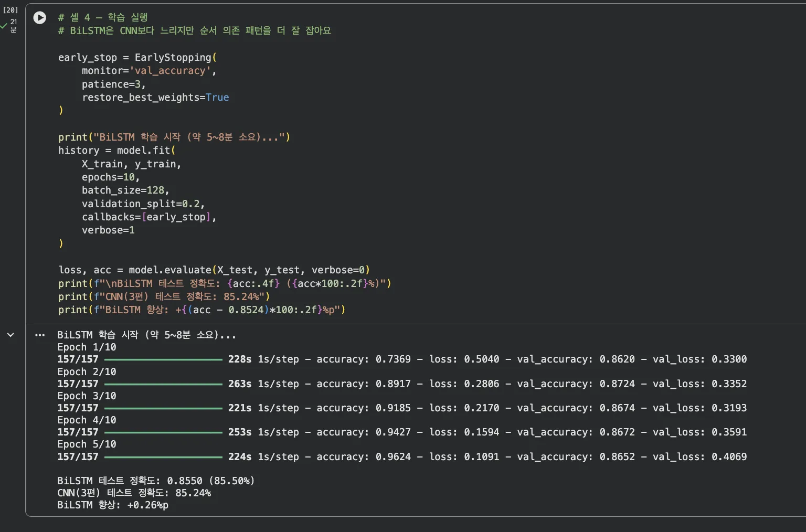Click the epochs=10 argument line
The height and width of the screenshot is (532, 806).
(x=111, y=177)
